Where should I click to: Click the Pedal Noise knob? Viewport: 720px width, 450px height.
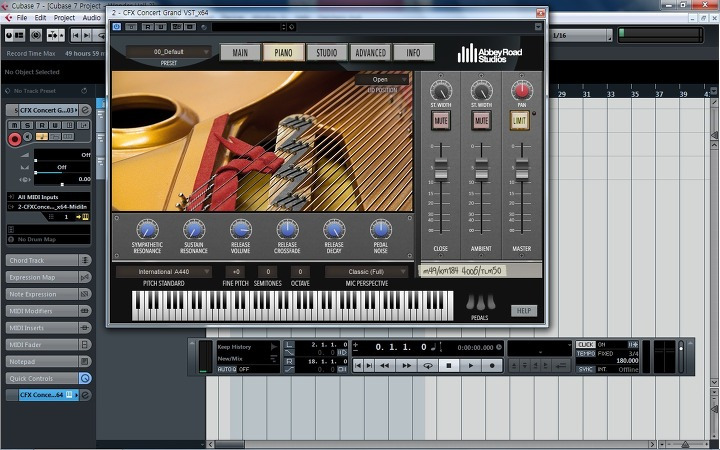point(381,229)
